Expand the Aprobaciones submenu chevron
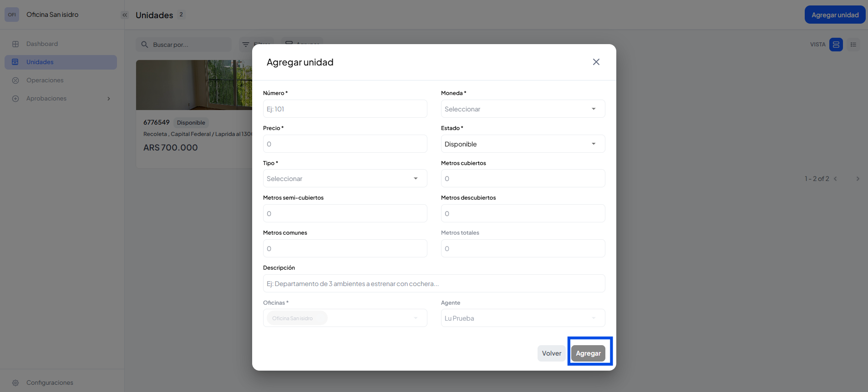Viewport: 868px width, 392px height. (x=108, y=99)
